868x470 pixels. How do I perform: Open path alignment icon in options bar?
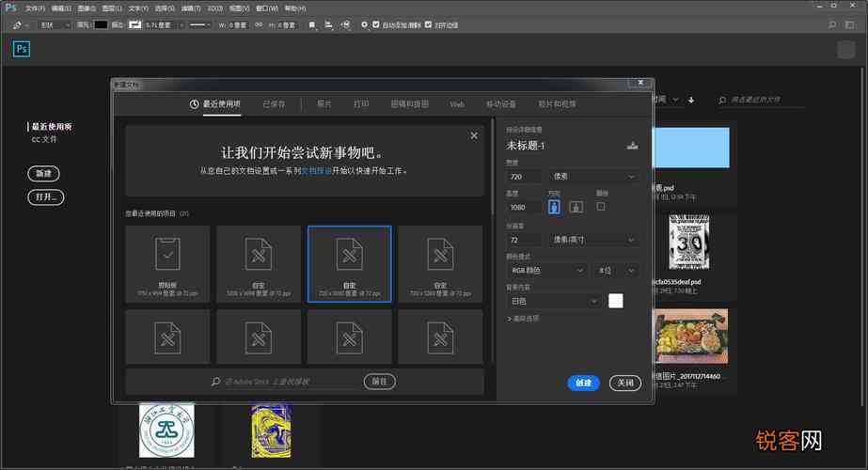[x=329, y=25]
